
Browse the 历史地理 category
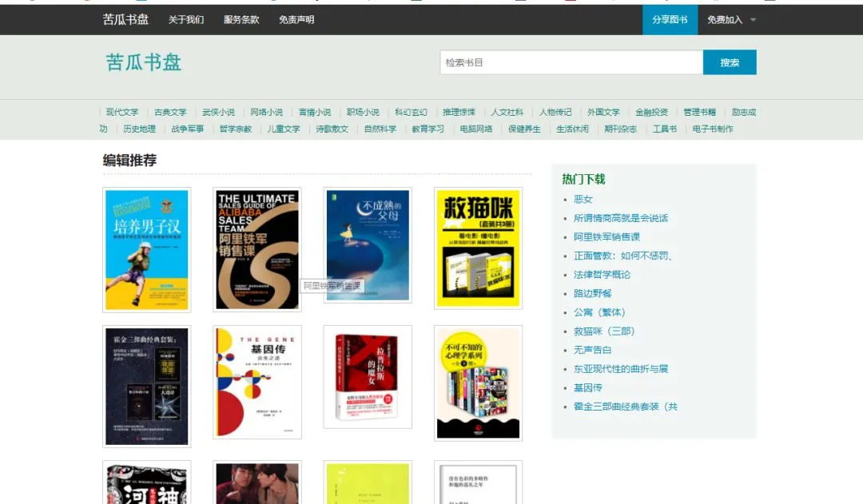coord(139,129)
